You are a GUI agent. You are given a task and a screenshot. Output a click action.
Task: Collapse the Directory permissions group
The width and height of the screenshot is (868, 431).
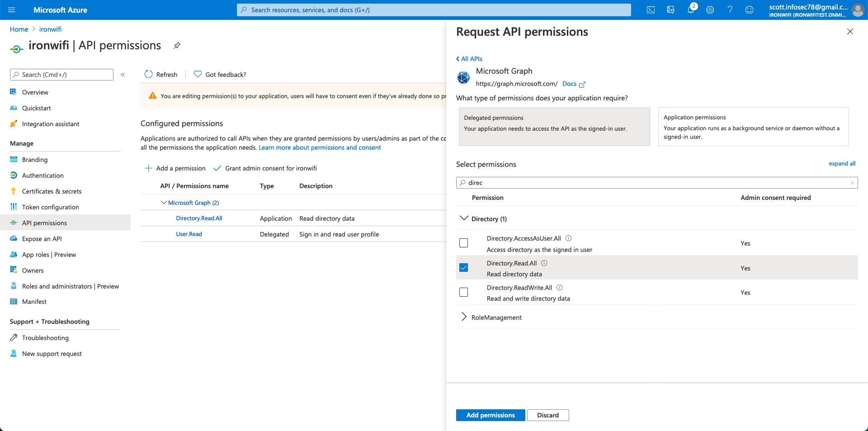pyautogui.click(x=464, y=218)
